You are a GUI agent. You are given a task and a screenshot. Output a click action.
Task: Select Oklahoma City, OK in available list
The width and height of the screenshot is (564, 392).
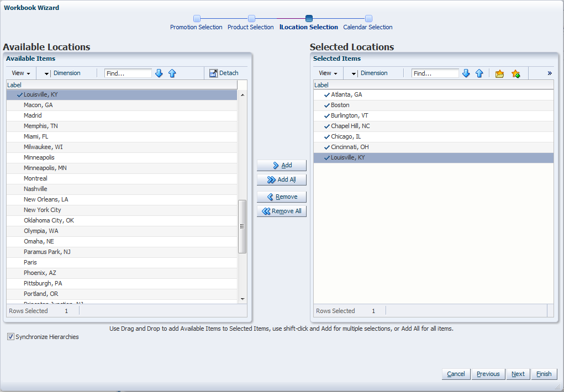pos(122,220)
